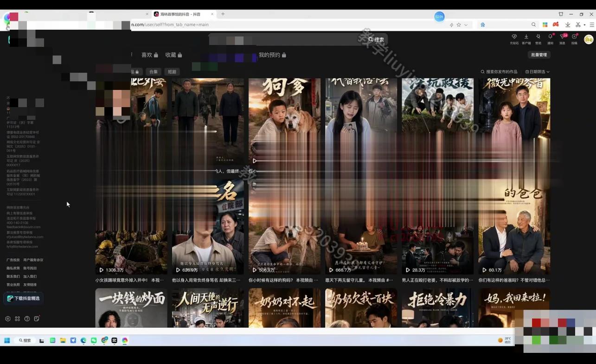596x364 pixels.
Task: Open the browser downloads arrow icon
Action: tap(567, 25)
